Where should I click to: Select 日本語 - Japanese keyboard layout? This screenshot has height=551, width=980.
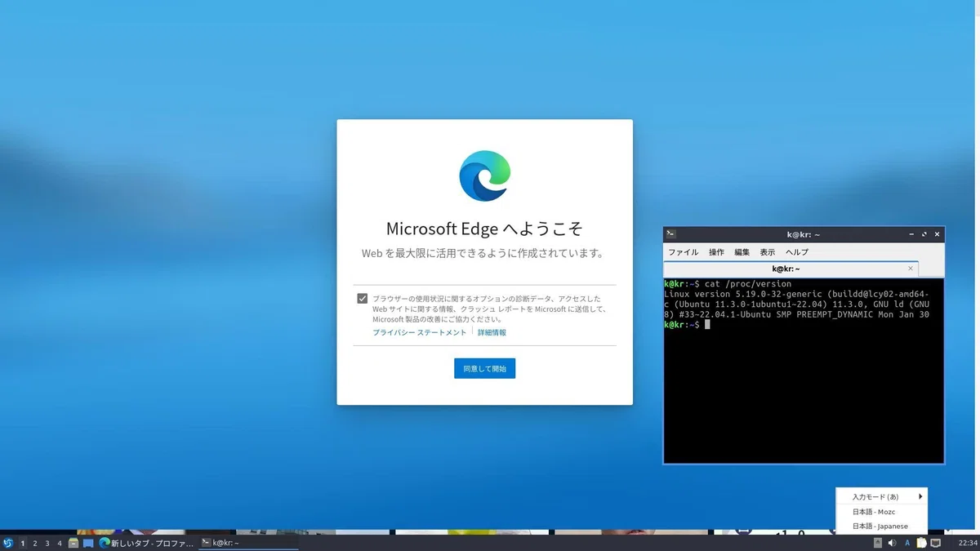pyautogui.click(x=882, y=527)
